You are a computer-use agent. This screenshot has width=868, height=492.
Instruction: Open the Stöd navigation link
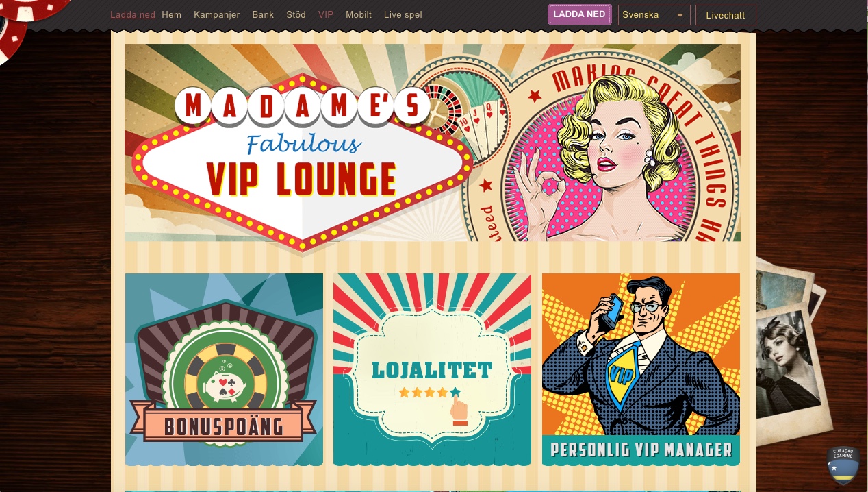click(x=296, y=14)
